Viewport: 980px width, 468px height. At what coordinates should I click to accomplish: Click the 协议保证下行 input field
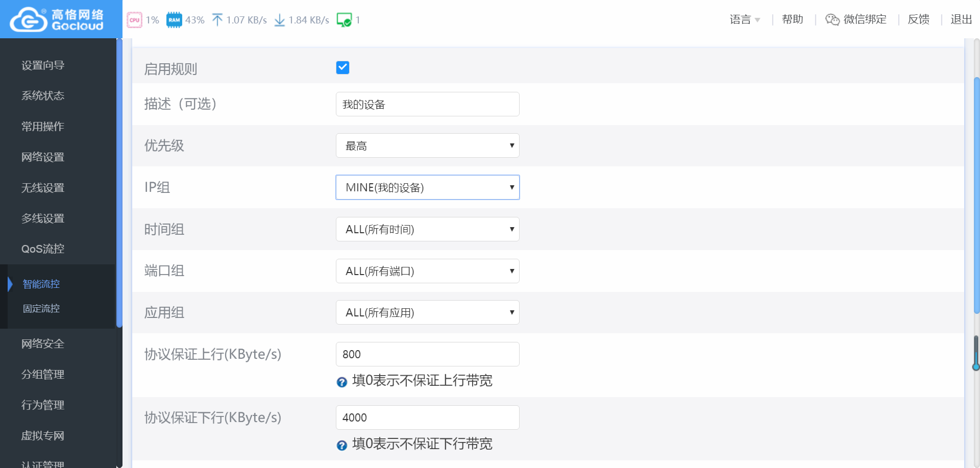click(428, 417)
